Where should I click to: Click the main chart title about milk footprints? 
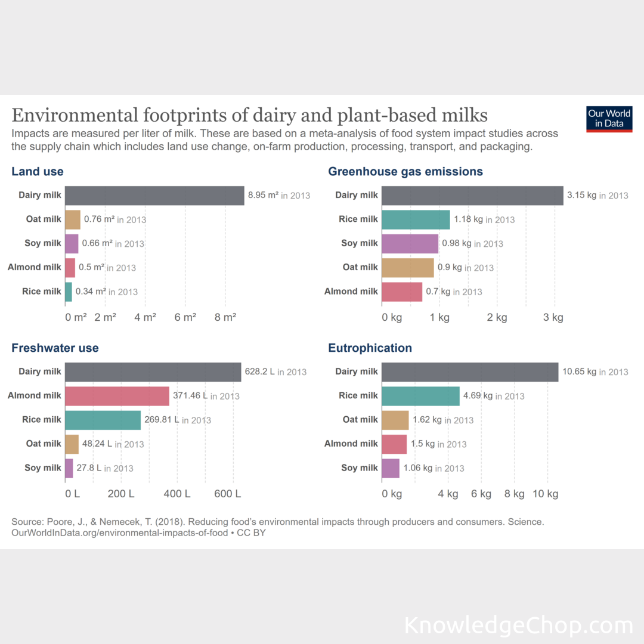point(250,114)
